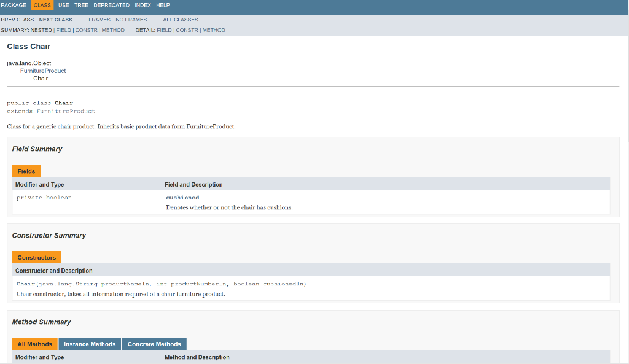View the Deprecated list
This screenshot has height=364, width=629.
click(111, 5)
